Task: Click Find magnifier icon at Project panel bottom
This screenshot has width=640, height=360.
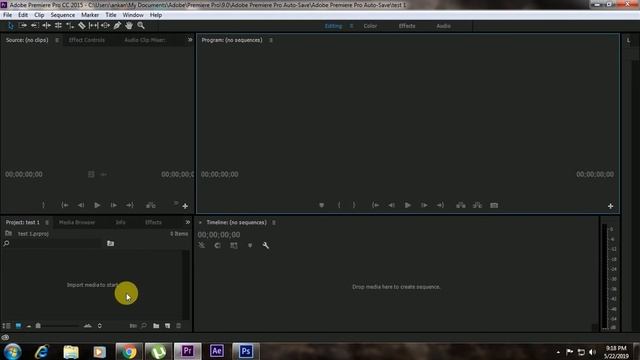Action: 144,326
